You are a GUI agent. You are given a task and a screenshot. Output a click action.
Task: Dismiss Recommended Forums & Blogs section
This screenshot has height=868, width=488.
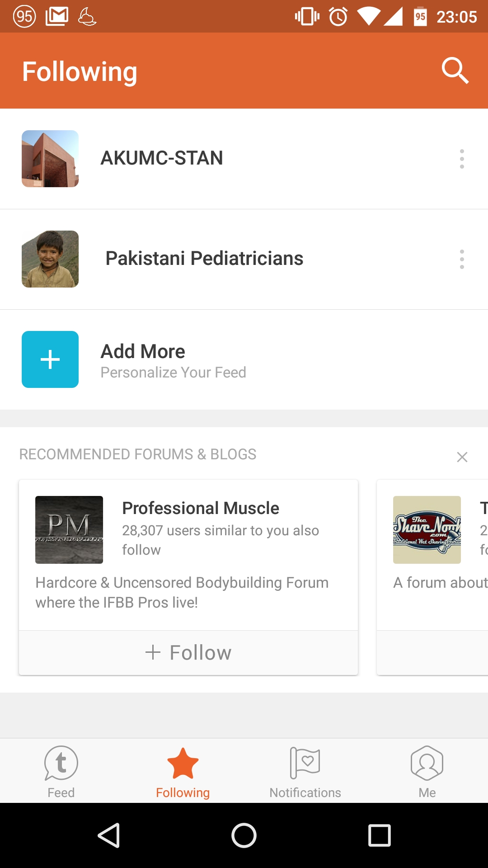[462, 457]
